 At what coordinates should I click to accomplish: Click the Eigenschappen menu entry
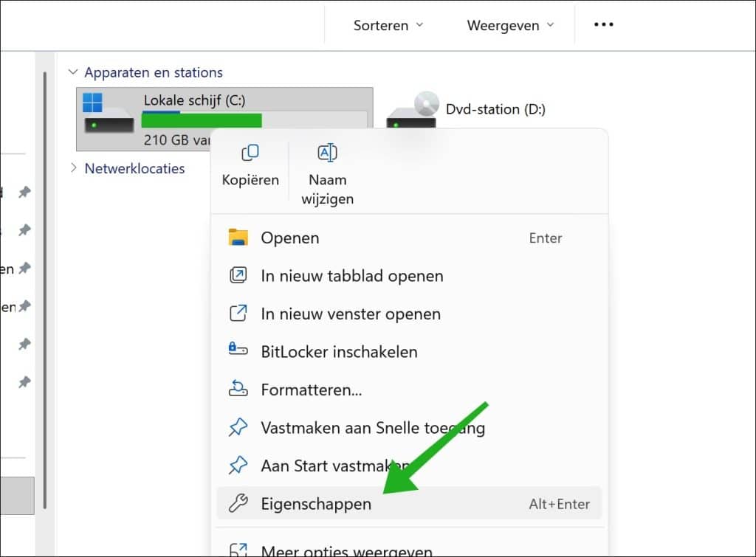[316, 504]
